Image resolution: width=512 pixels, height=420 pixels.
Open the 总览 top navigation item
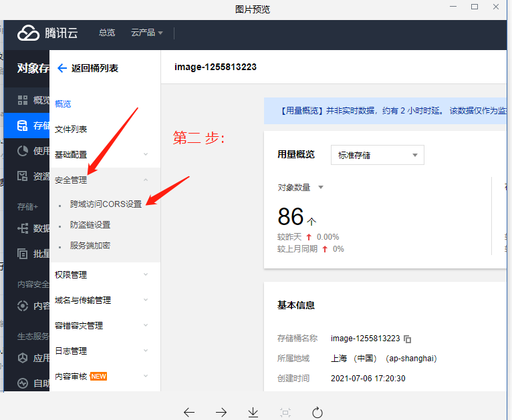click(107, 33)
